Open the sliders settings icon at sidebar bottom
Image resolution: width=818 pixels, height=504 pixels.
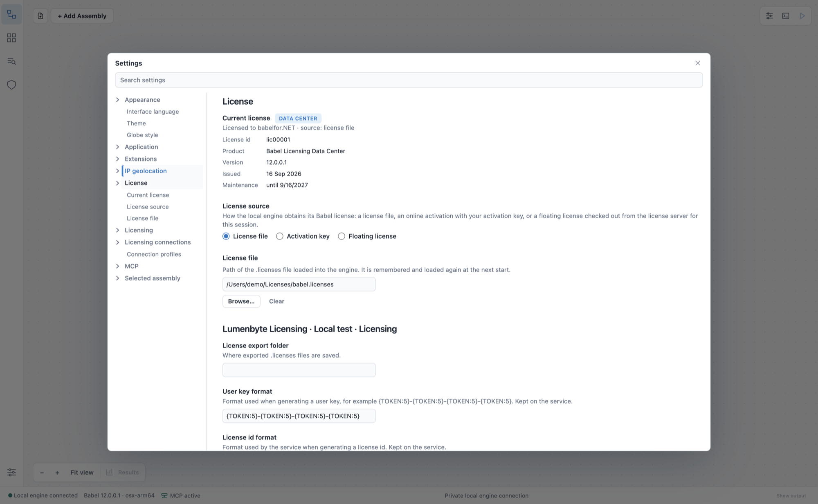click(11, 472)
